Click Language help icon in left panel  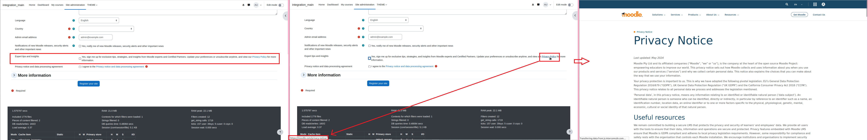coord(73,20)
